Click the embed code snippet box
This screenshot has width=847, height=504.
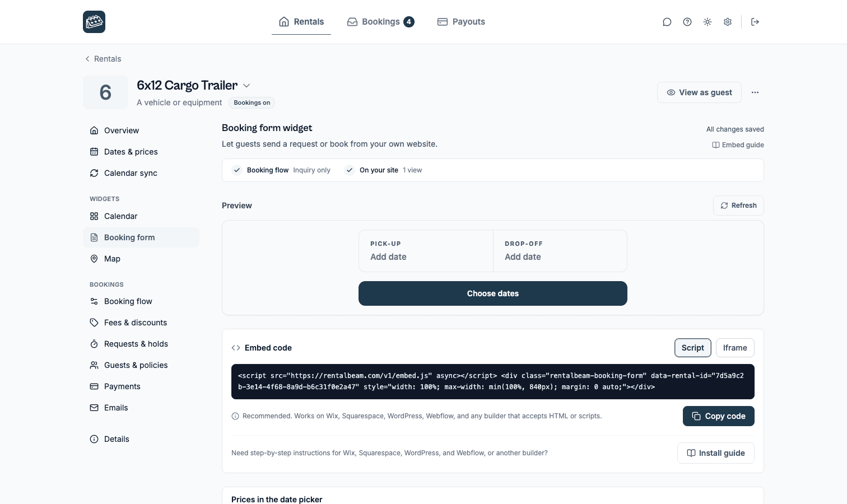493,381
